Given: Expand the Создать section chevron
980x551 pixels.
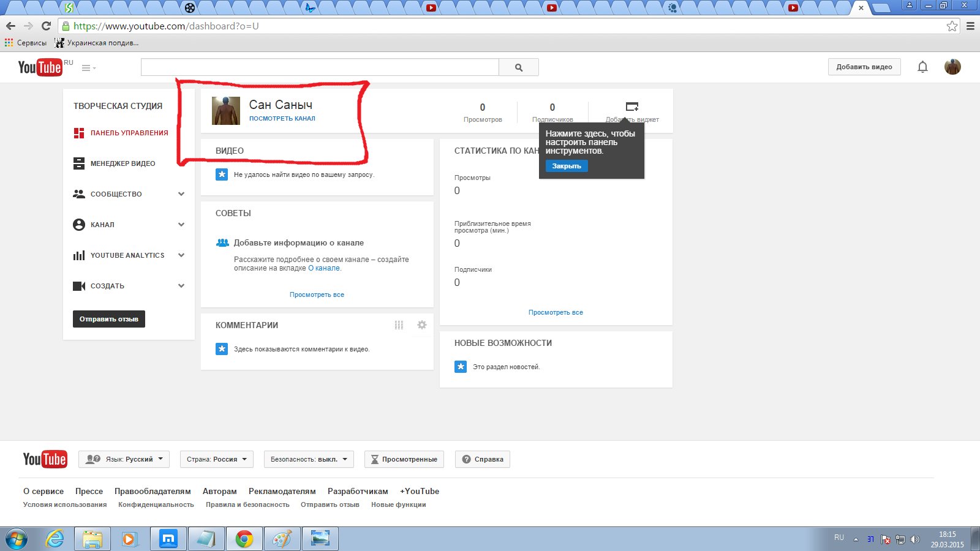Looking at the screenshot, I should (181, 286).
